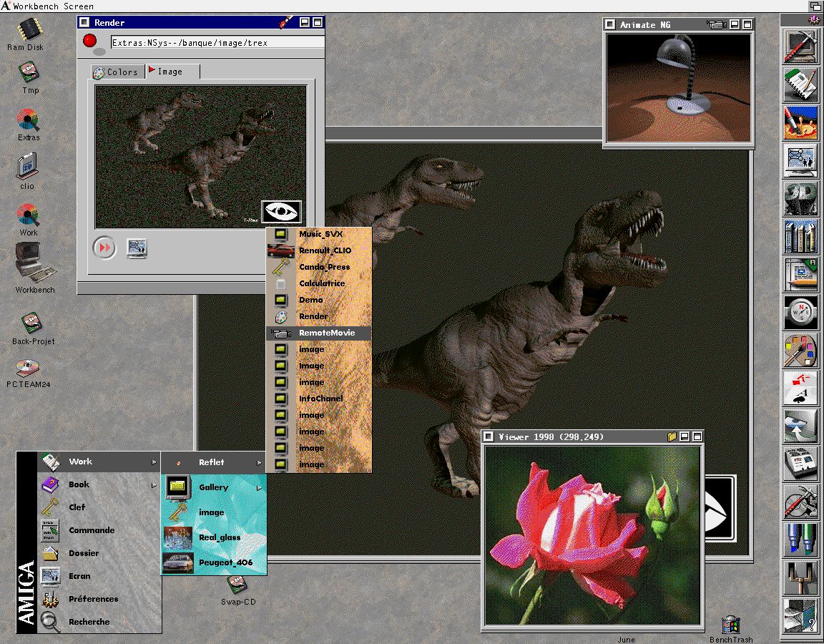Expand the Book submenu in Amiga menu
The image size is (824, 644).
tap(154, 485)
